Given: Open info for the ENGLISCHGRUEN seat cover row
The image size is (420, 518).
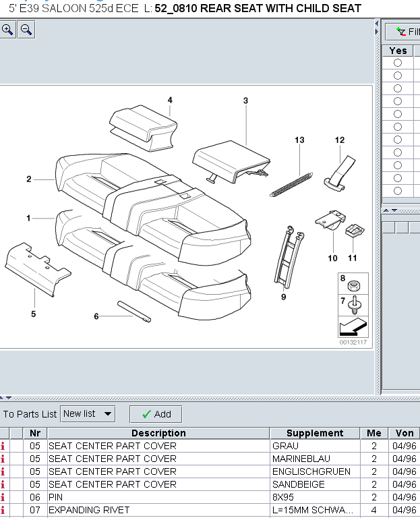Looking at the screenshot, I should click(x=3, y=471).
